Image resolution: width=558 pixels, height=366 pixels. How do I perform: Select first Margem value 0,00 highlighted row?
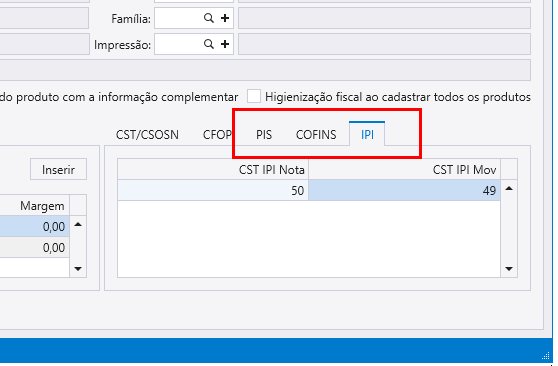pyautogui.click(x=35, y=226)
